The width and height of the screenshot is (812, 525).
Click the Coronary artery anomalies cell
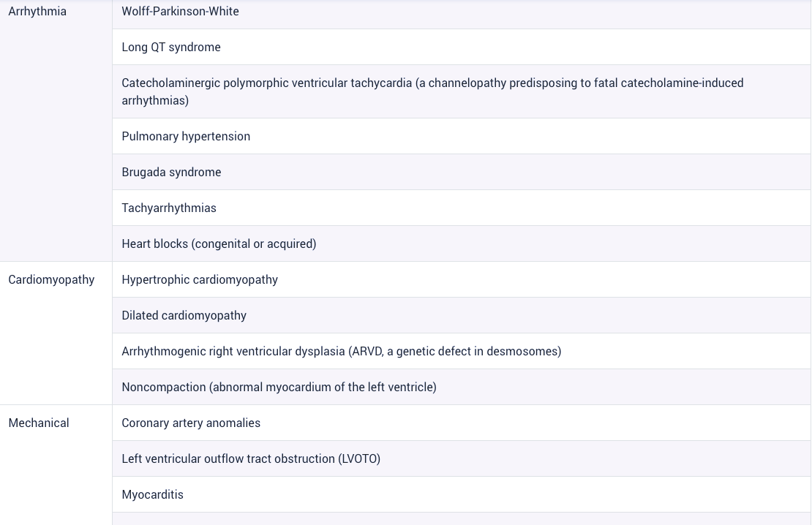462,423
